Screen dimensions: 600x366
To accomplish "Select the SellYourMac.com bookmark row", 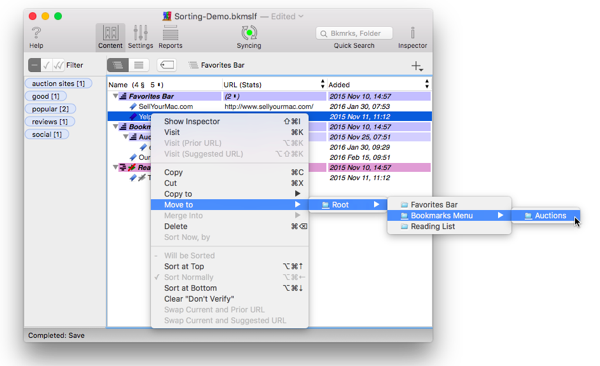I will click(269, 106).
